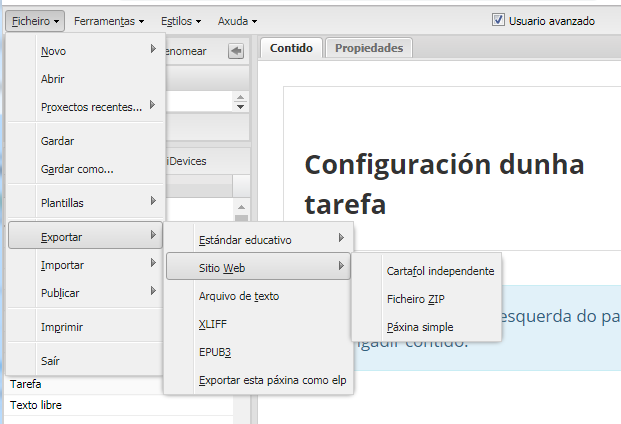This screenshot has height=424, width=621.
Task: Open the Ficheiro menu
Action: [35, 21]
